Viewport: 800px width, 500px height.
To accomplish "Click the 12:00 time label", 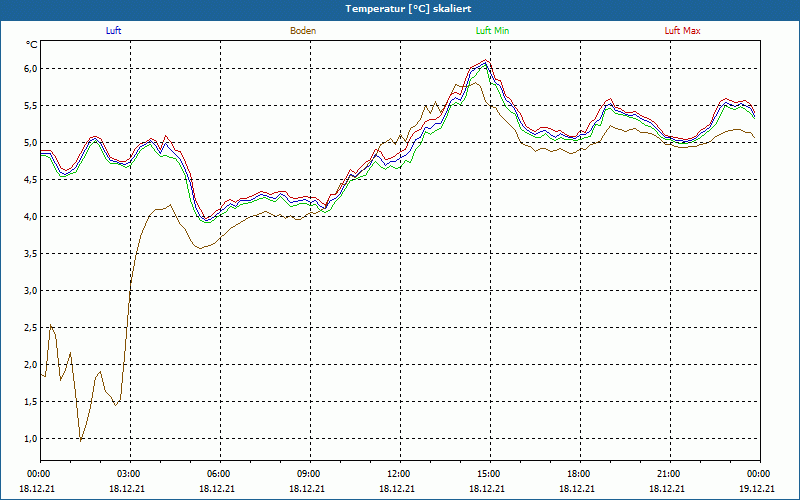I will click(x=398, y=474).
